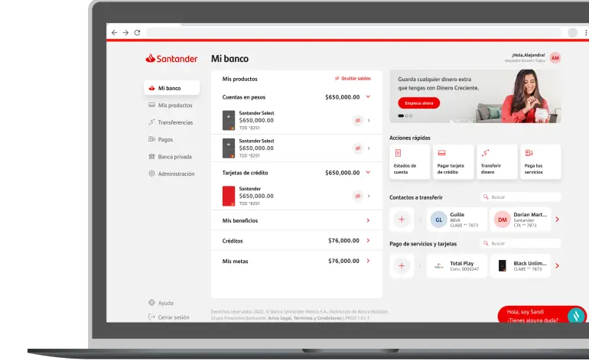Open Administración in sidebar
This screenshot has width=589, height=364.
[171, 174]
